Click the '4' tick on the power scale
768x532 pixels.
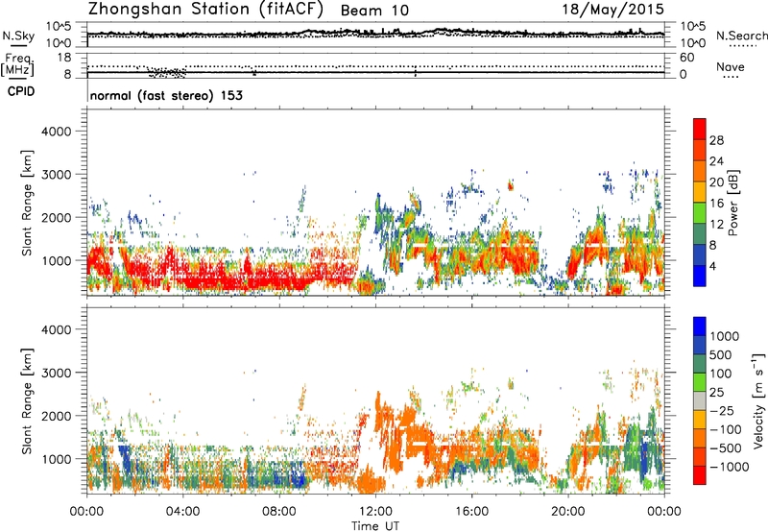pos(712,267)
